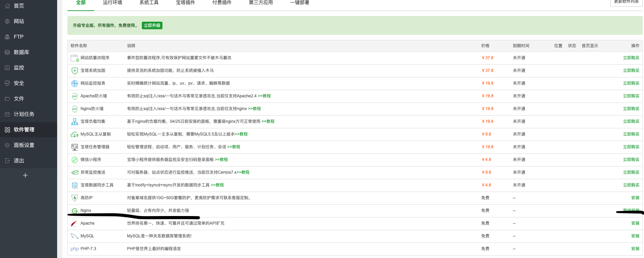Screen dimensions: 644x258
Task: Click the 退出 logout icon in sidebar
Action: pyautogui.click(x=7, y=161)
